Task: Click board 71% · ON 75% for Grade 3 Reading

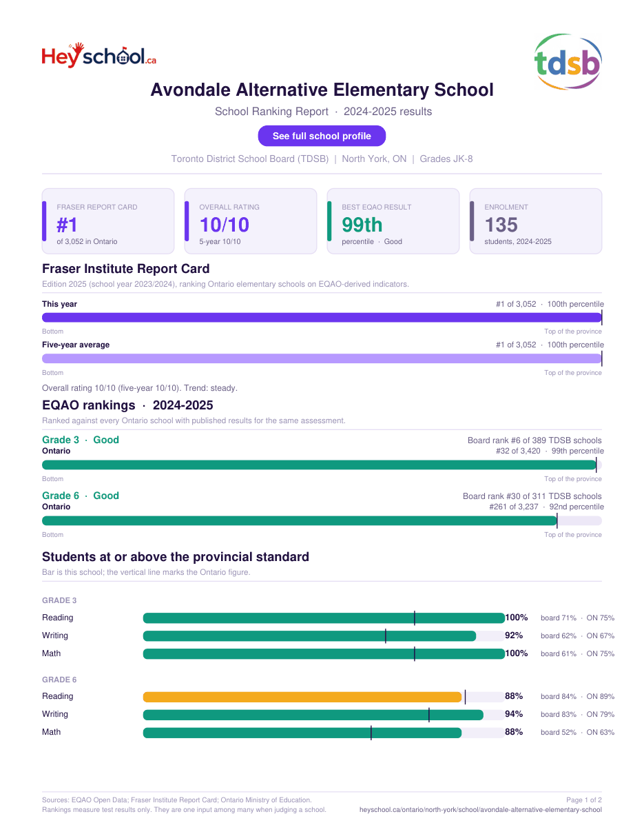Action: pos(577,618)
